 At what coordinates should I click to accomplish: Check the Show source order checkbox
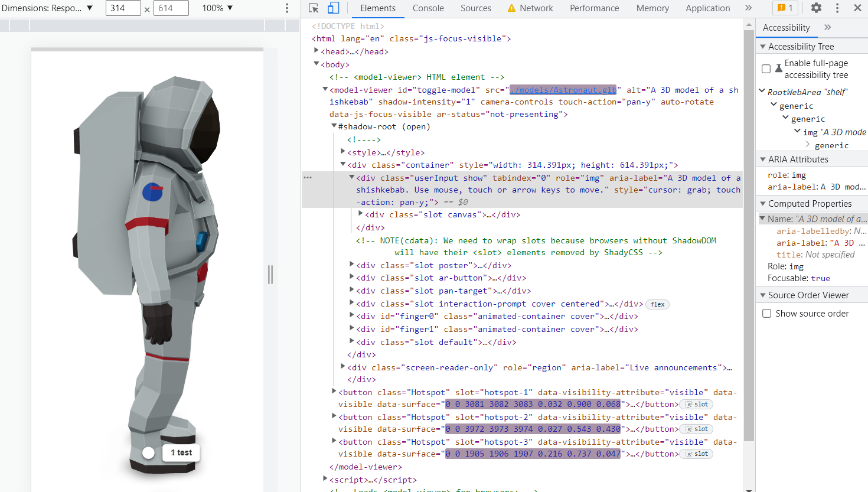pyautogui.click(x=766, y=313)
